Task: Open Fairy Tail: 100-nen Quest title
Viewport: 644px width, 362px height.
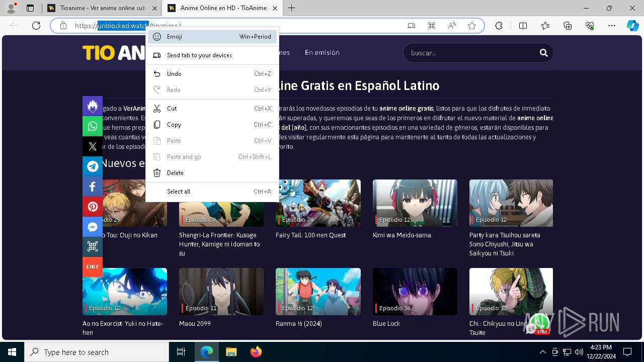Action: 310,235
